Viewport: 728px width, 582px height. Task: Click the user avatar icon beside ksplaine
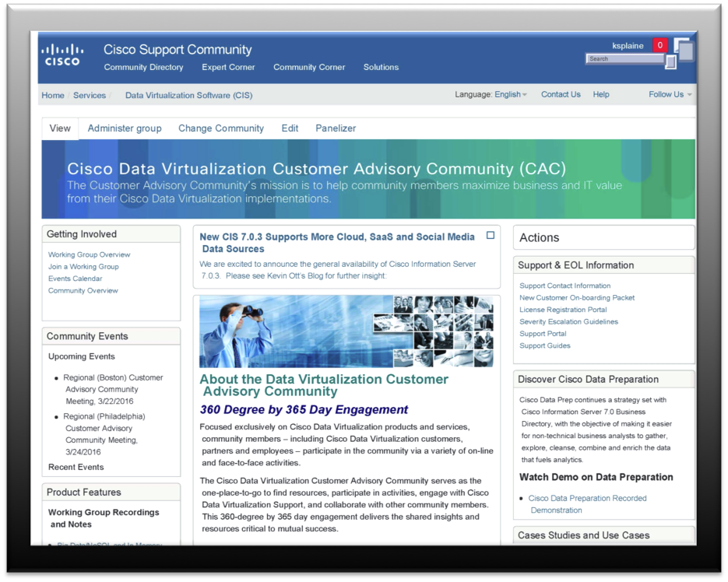coord(684,50)
